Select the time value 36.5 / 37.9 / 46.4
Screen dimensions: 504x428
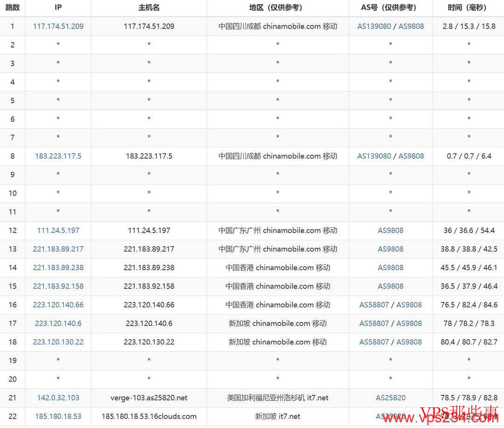(469, 287)
